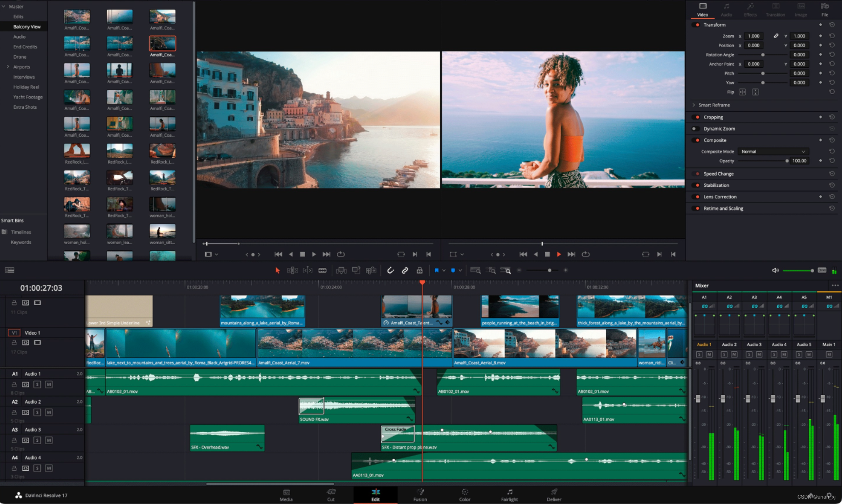Click the Trim Edit Mode tool
Viewport: 842px width, 504px height.
(292, 271)
